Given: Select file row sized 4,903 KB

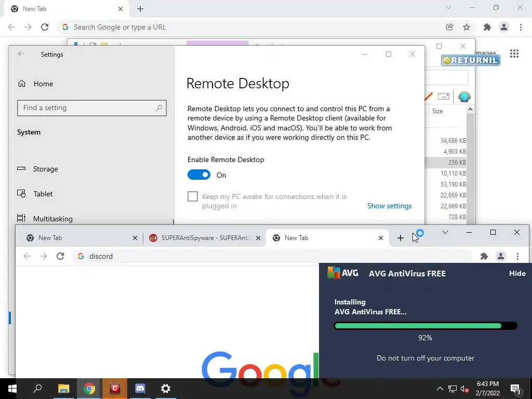Looking at the screenshot, I should (455, 151).
